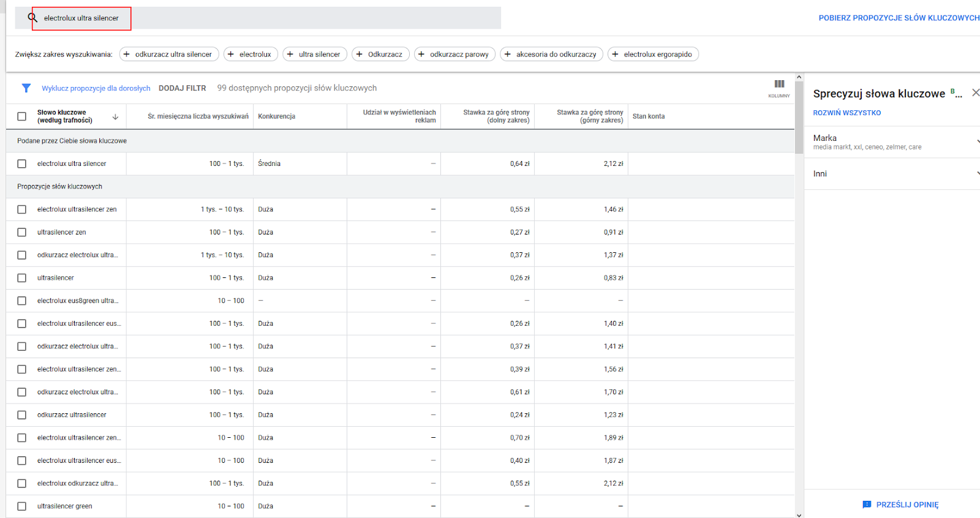
Task: Click the 1,23 zł bid cell
Action: pyautogui.click(x=614, y=415)
